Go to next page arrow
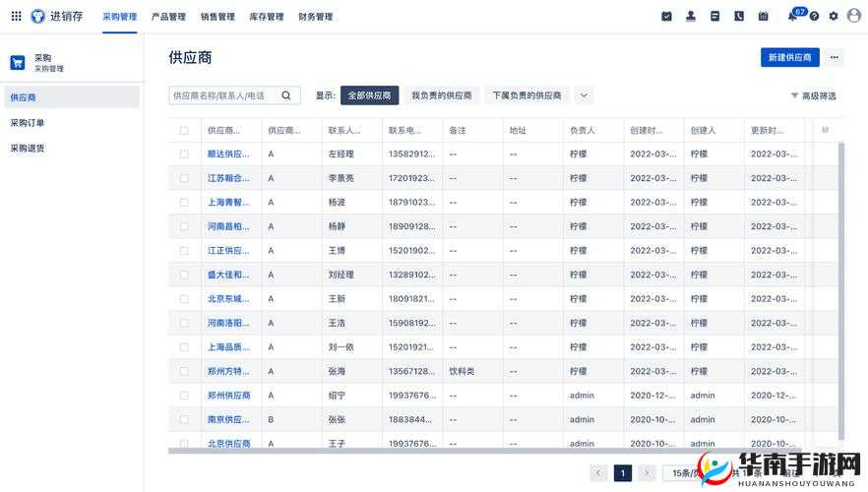 (x=648, y=472)
